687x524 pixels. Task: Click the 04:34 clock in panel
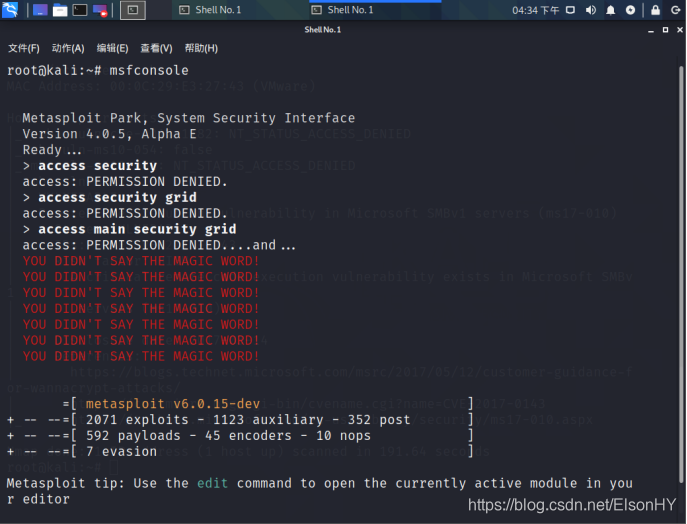[535, 10]
